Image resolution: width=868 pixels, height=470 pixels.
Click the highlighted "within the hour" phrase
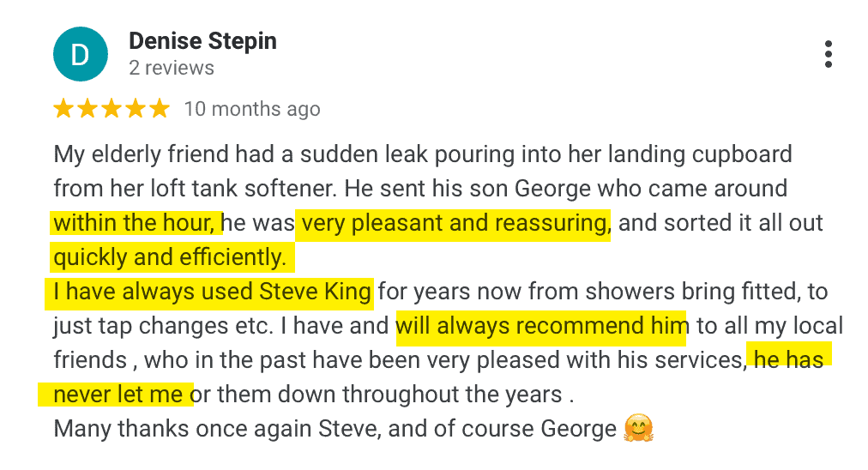(135, 223)
